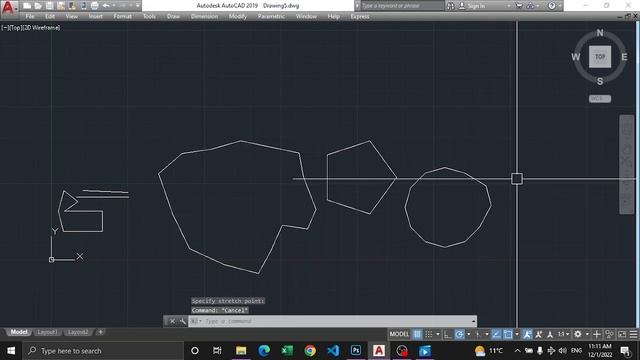640x360 pixels.
Task: Click the Clean Screen icon in status bar
Action: [x=622, y=334]
